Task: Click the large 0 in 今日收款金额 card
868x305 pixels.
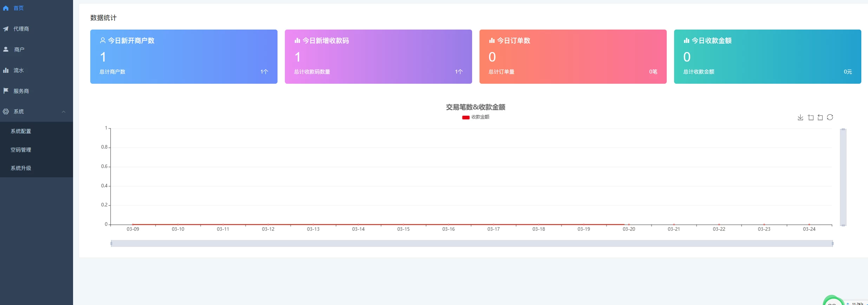Action: pyautogui.click(x=687, y=57)
